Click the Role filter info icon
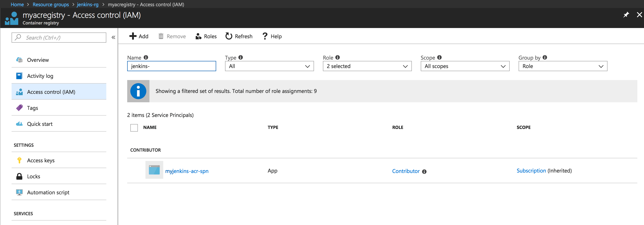This screenshot has width=644, height=225. tap(338, 57)
